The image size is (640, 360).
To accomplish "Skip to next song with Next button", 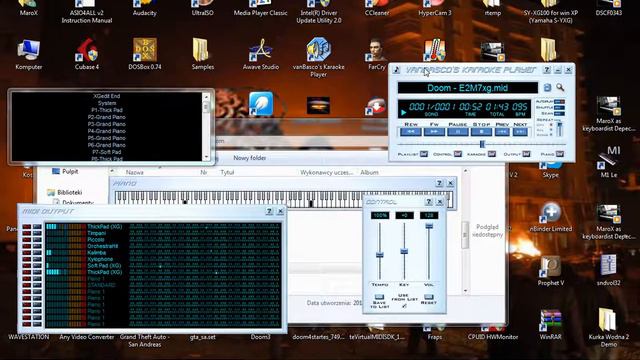I will 520,132.
